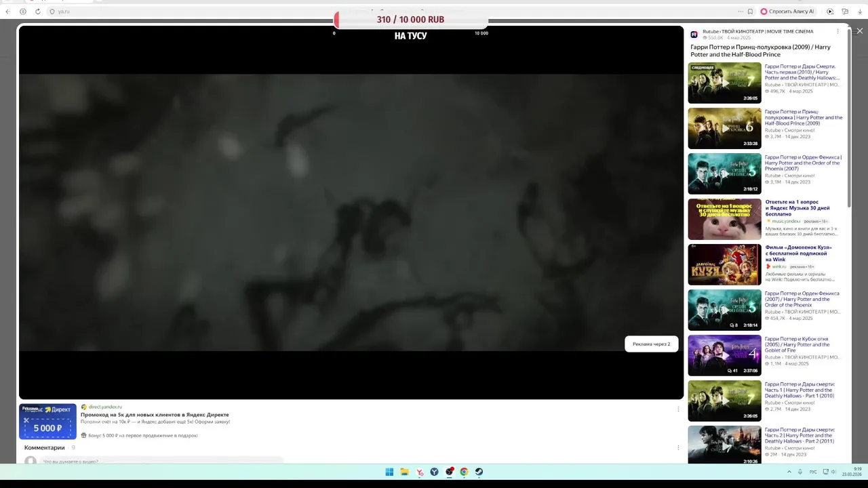
Task: Open the browser three-dots menu in address bar
Action: (x=741, y=12)
